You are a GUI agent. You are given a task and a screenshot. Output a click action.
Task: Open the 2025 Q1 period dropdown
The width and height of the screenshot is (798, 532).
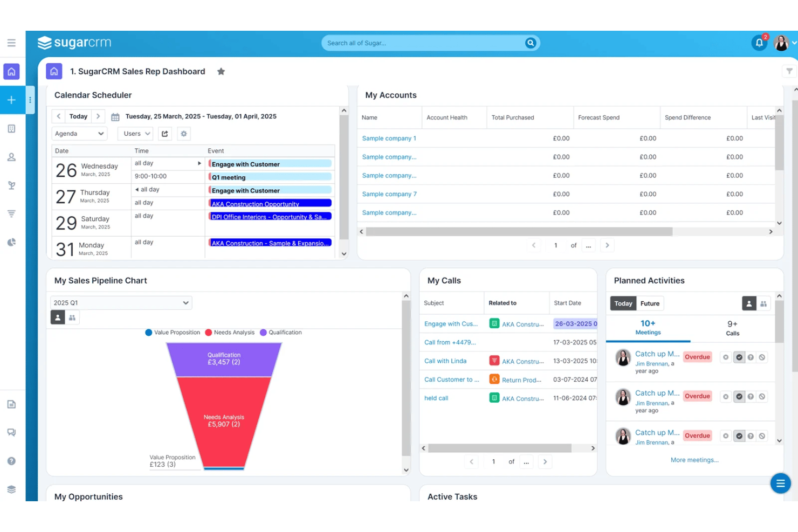click(121, 303)
